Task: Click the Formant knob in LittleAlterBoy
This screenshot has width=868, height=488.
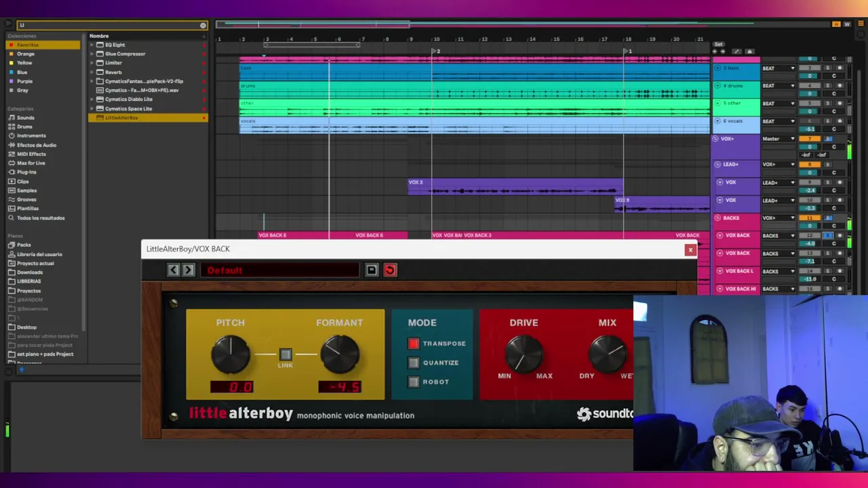Action: point(340,354)
